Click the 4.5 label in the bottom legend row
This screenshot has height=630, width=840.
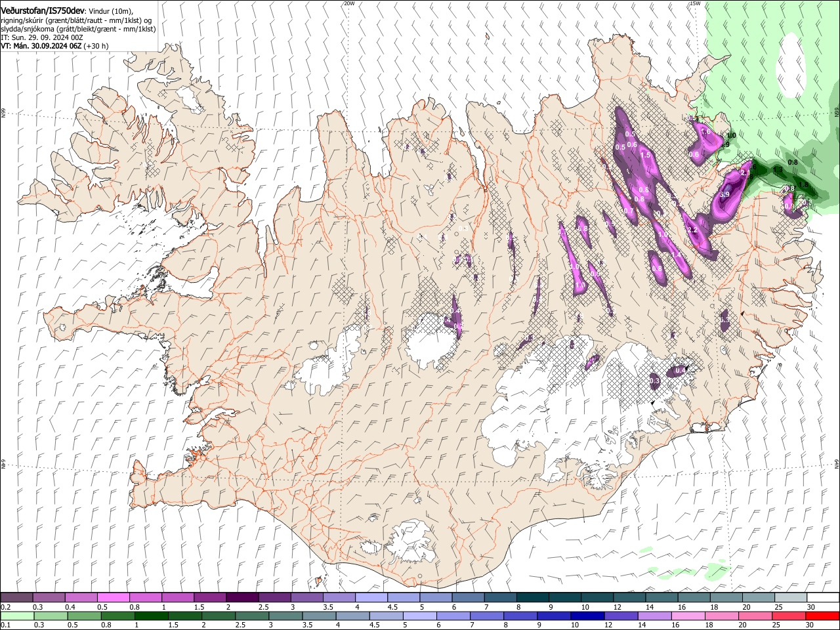(375, 625)
